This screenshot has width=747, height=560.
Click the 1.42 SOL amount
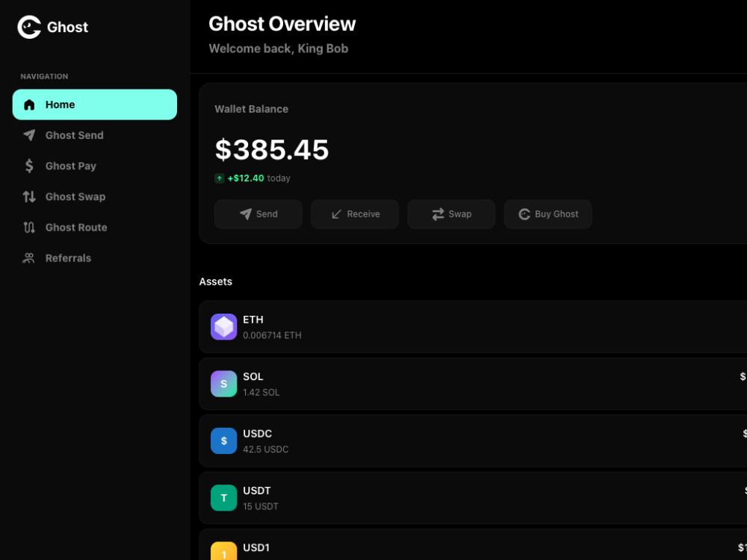pyautogui.click(x=261, y=393)
